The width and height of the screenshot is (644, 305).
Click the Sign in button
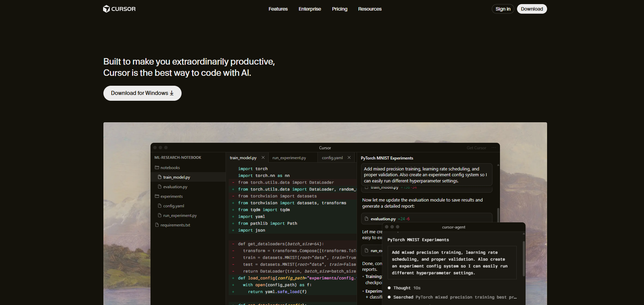coord(503,9)
